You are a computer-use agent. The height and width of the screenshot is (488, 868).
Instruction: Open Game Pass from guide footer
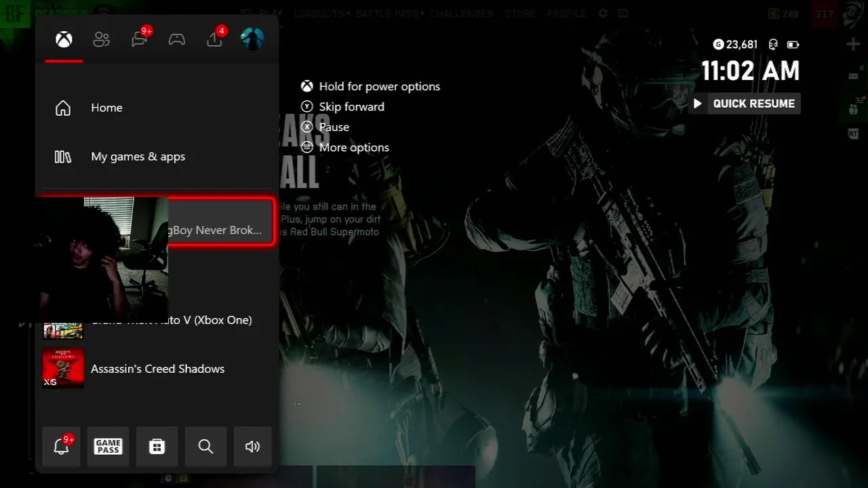pyautogui.click(x=108, y=446)
